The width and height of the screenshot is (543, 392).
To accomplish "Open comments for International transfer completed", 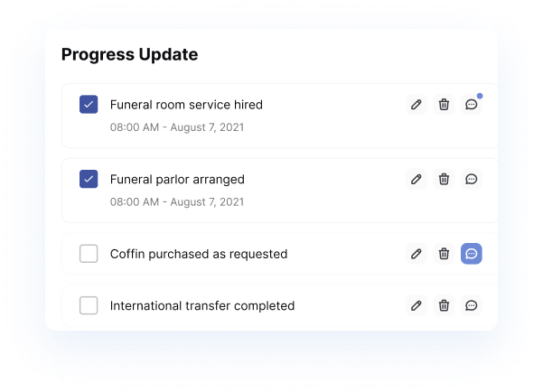I will (x=471, y=305).
